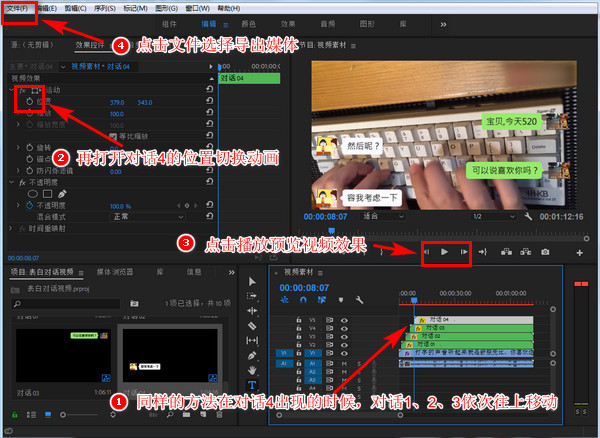
Task: Click the project search field
Action: pos(65,304)
